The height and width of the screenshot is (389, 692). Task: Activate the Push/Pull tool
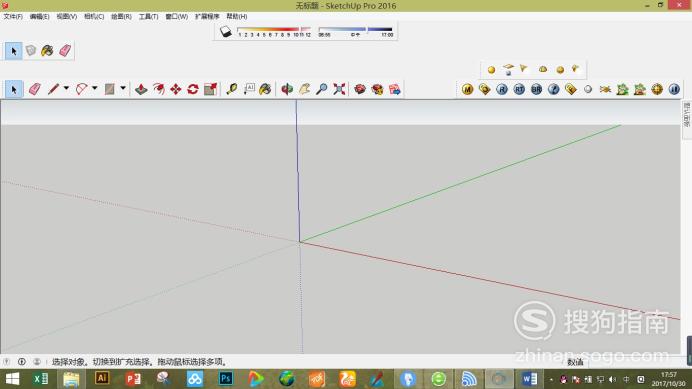coord(141,89)
